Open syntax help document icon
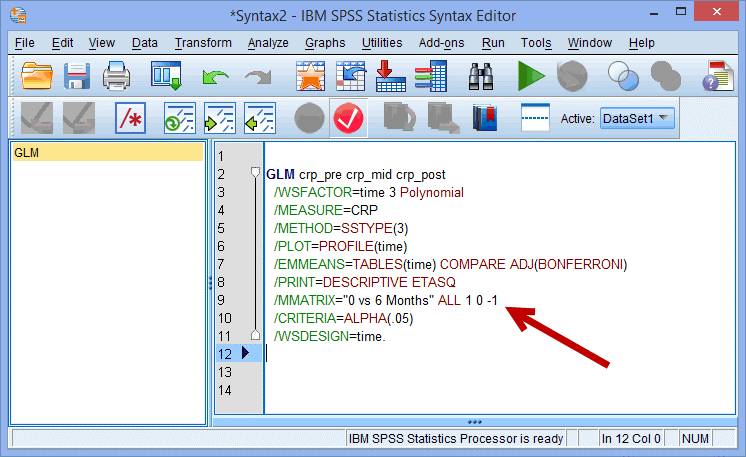Screen dimensions: 746x457 point(718,76)
